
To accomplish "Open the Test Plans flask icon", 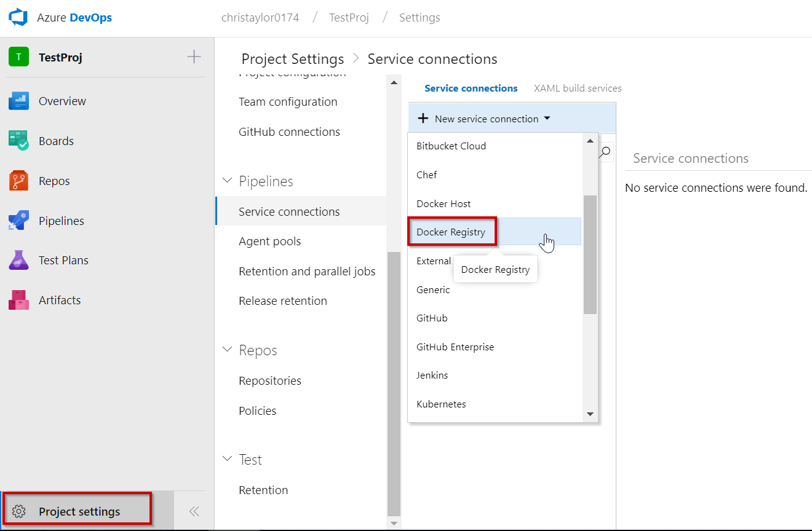I will click(18, 261).
